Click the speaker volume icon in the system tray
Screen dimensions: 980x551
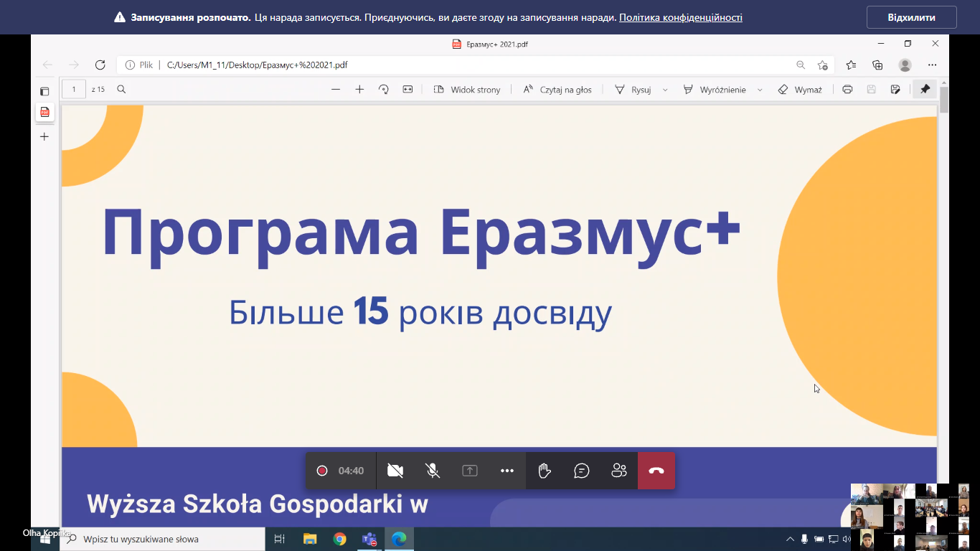pyautogui.click(x=847, y=539)
